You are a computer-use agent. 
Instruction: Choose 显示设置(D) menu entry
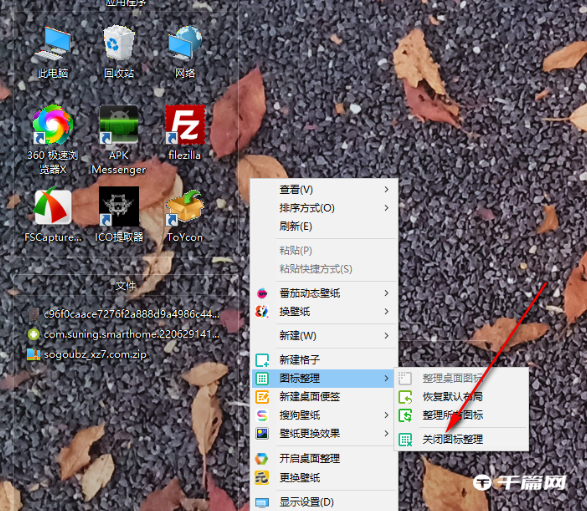[x=323, y=502]
